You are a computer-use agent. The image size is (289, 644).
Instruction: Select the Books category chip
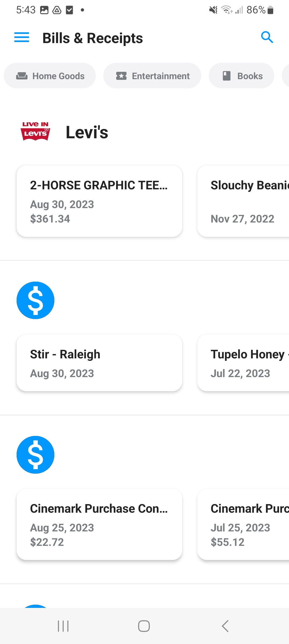point(241,76)
